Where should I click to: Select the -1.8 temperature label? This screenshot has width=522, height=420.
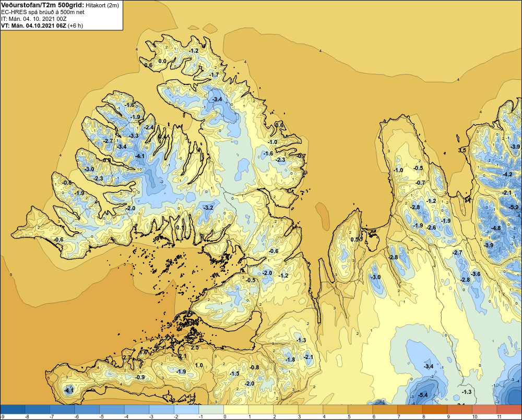click(x=290, y=359)
